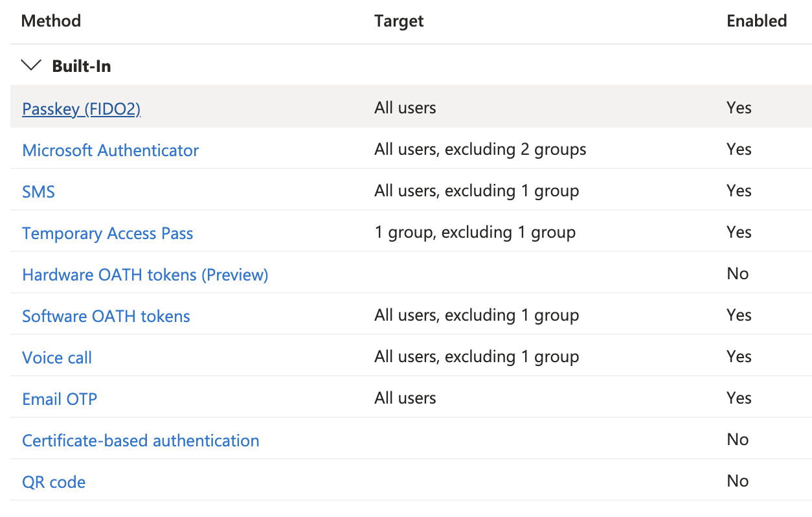Open Certificate-based authentication method
The height and width of the screenshot is (517, 812).
pos(141,440)
